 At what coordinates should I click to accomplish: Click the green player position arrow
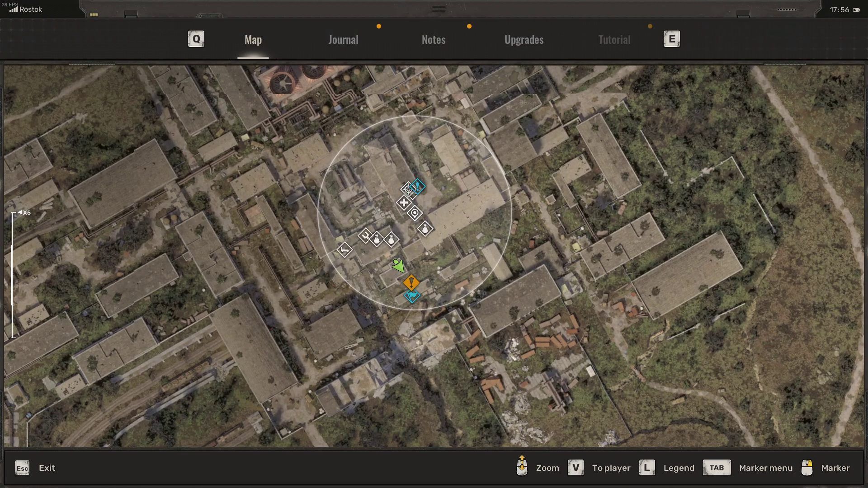(x=398, y=265)
